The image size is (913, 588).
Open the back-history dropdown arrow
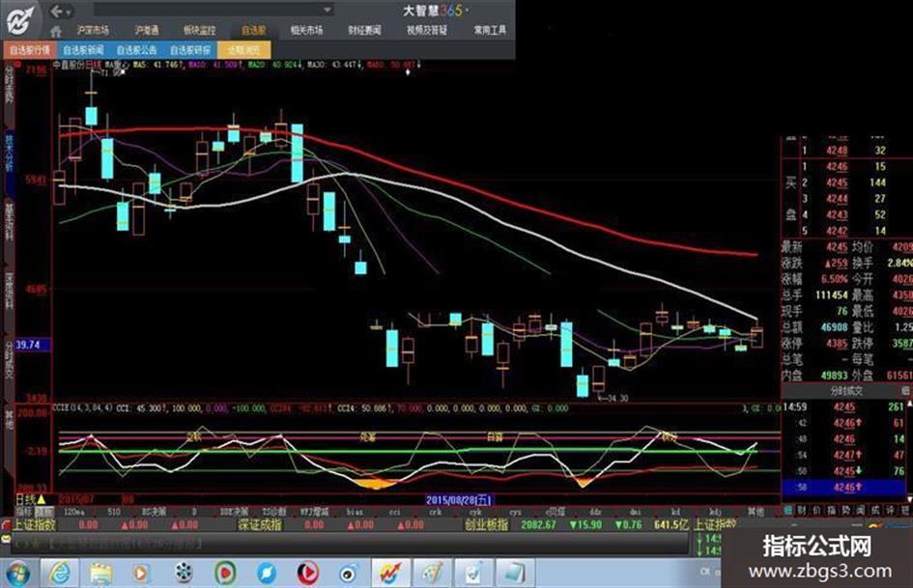click(x=69, y=13)
